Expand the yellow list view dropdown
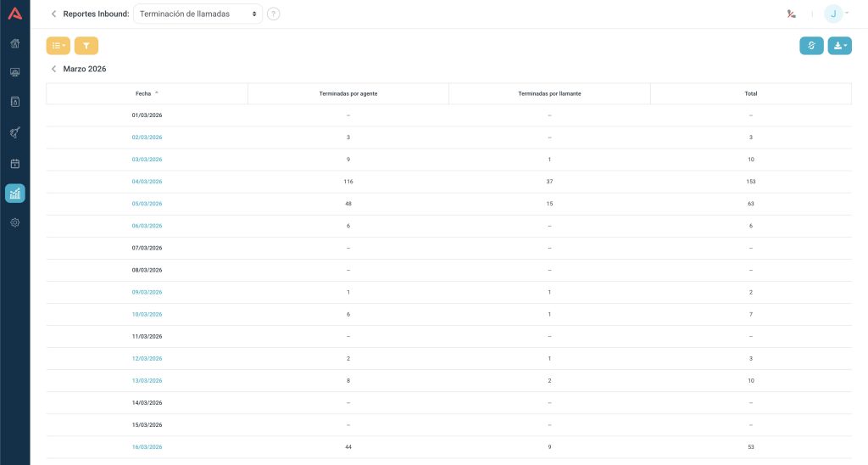Image resolution: width=868 pixels, height=465 pixels. 58,46
